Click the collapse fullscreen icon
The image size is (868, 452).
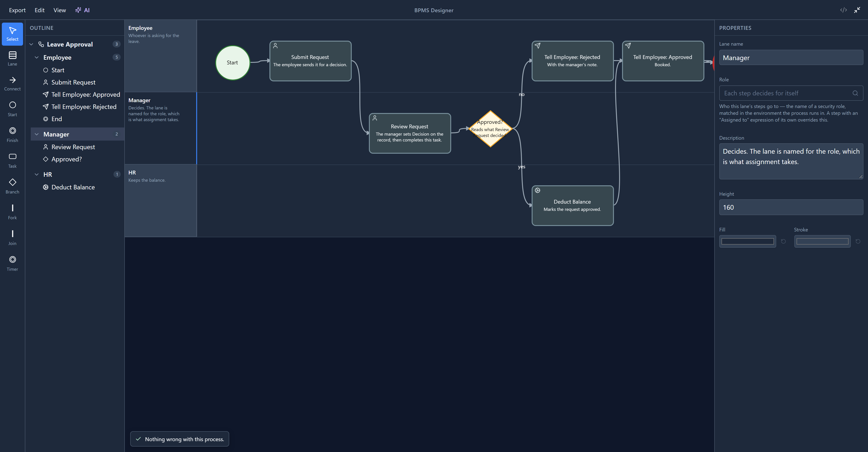point(857,10)
